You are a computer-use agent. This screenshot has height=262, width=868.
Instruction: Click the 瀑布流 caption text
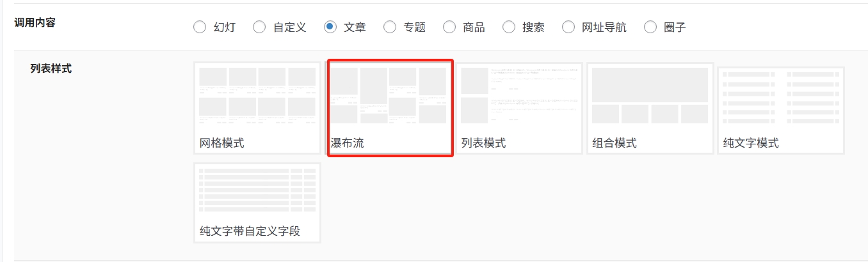pyautogui.click(x=348, y=143)
